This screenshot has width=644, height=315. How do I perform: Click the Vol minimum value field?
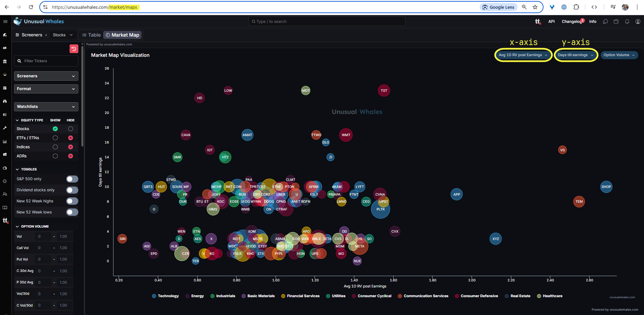(43, 236)
